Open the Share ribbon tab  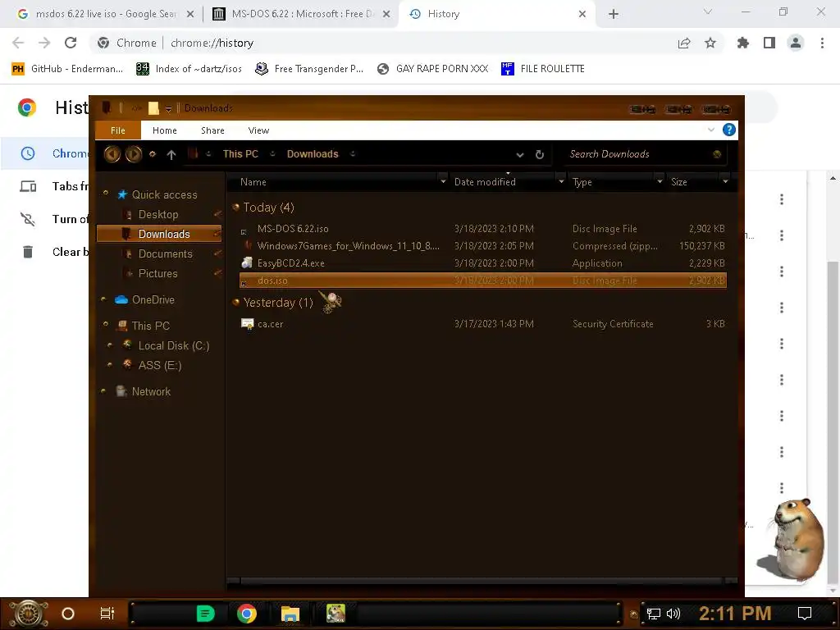(212, 130)
